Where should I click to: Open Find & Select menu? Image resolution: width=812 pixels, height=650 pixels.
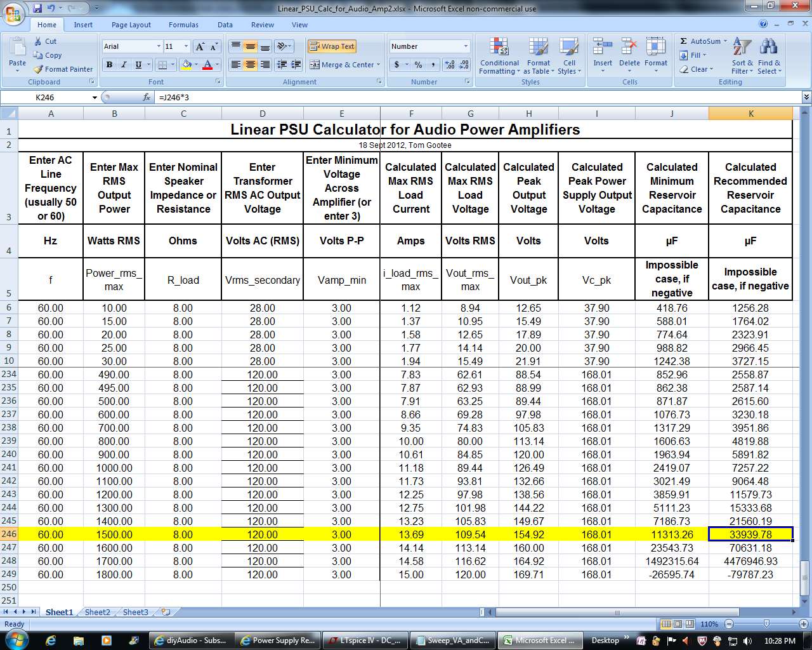point(769,56)
